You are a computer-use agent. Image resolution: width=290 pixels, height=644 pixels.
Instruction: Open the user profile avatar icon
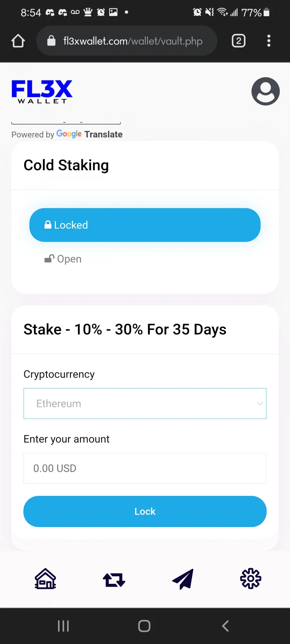click(266, 91)
